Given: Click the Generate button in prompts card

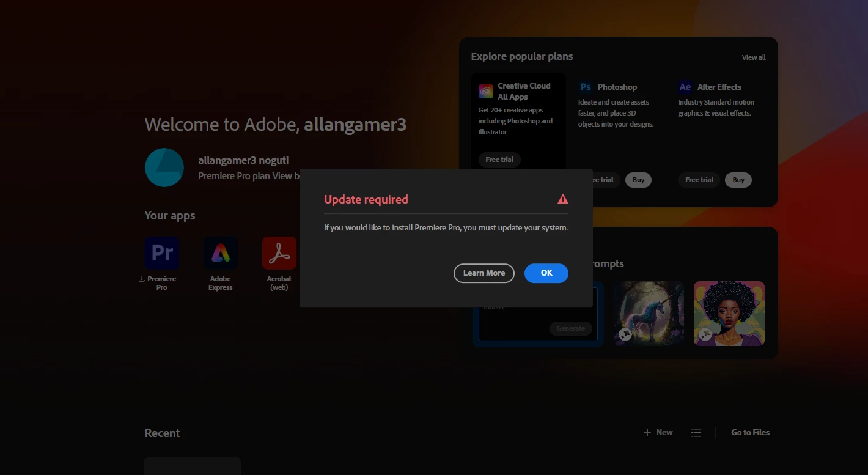Looking at the screenshot, I should (570, 328).
